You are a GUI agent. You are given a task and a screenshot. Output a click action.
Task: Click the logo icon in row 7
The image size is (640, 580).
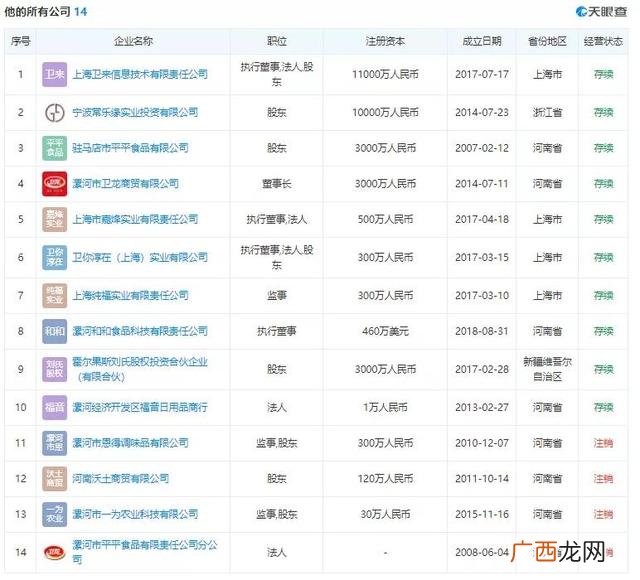pos(55,296)
